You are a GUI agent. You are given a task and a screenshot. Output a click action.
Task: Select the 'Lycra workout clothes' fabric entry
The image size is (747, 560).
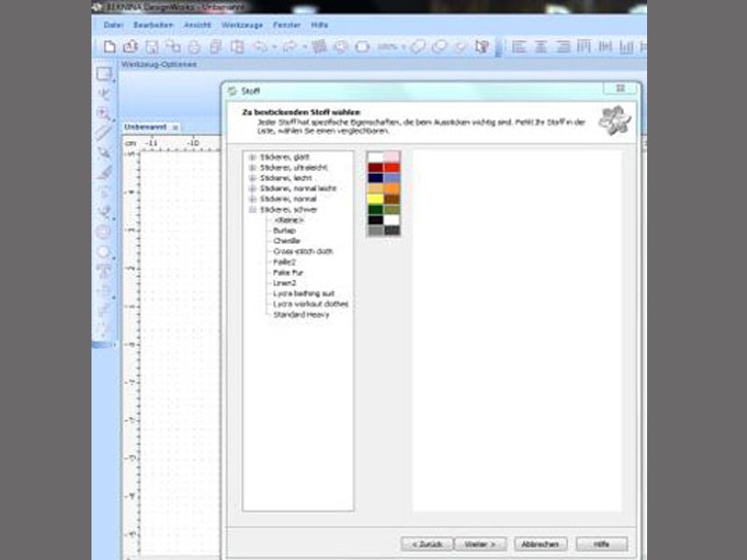point(311,304)
